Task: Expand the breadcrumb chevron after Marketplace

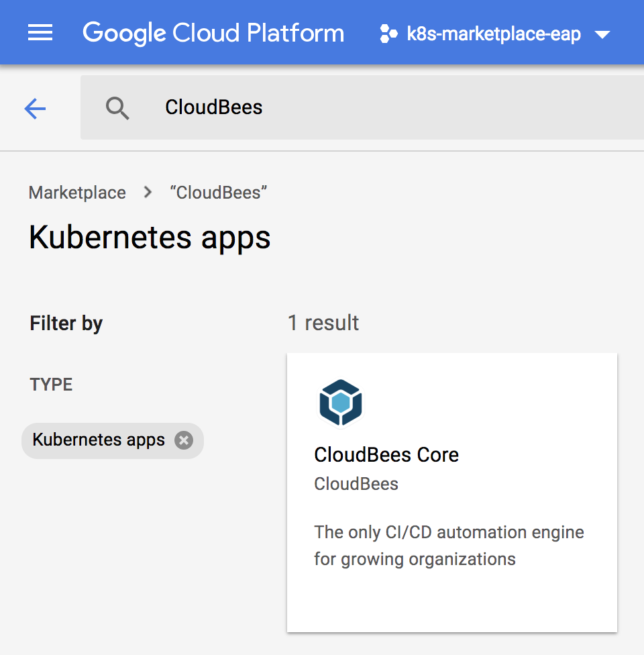Action: pos(147,193)
